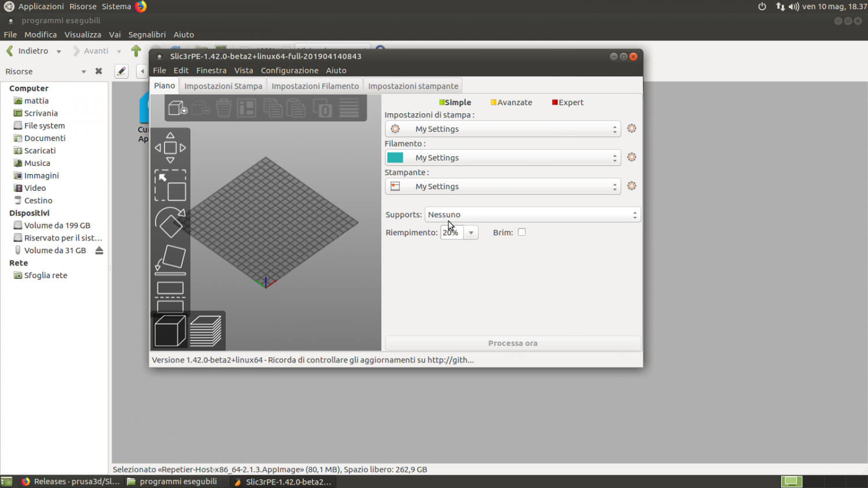This screenshot has width=868, height=488.
Task: Switch to Avanzate mode
Action: coord(511,102)
